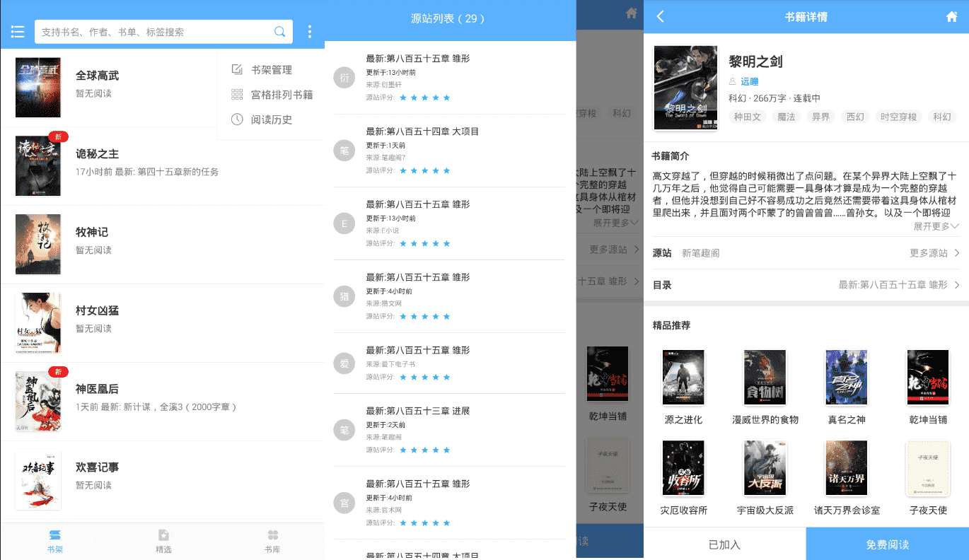
Task: Open recommended book 源之进化
Action: pyautogui.click(x=683, y=378)
